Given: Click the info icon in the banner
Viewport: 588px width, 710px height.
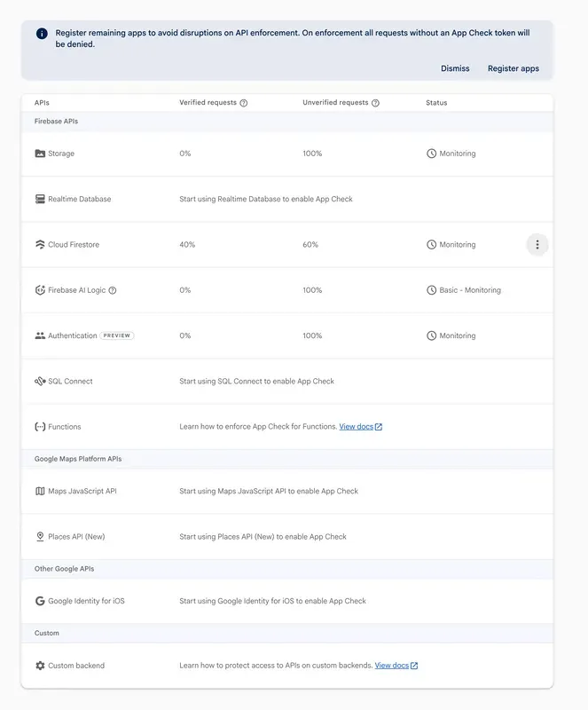Looking at the screenshot, I should pyautogui.click(x=42, y=34).
